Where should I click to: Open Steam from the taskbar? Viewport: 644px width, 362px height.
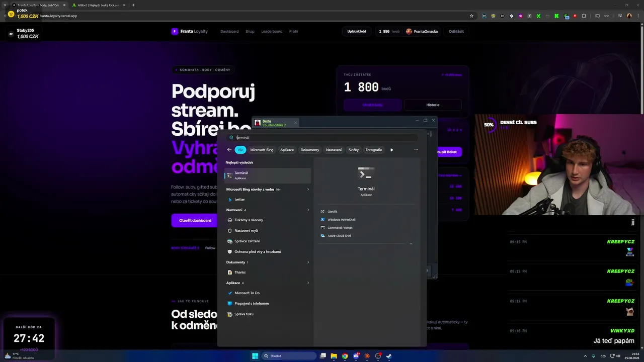(389, 356)
